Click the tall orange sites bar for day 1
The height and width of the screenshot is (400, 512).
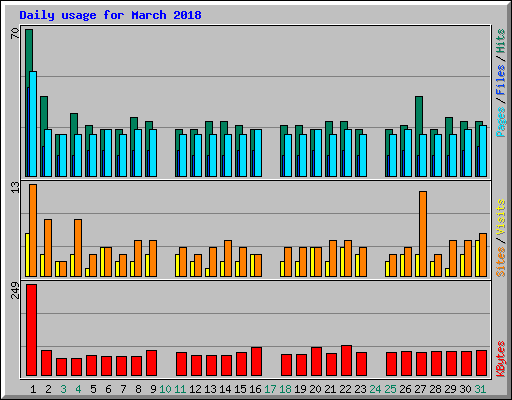point(33,230)
